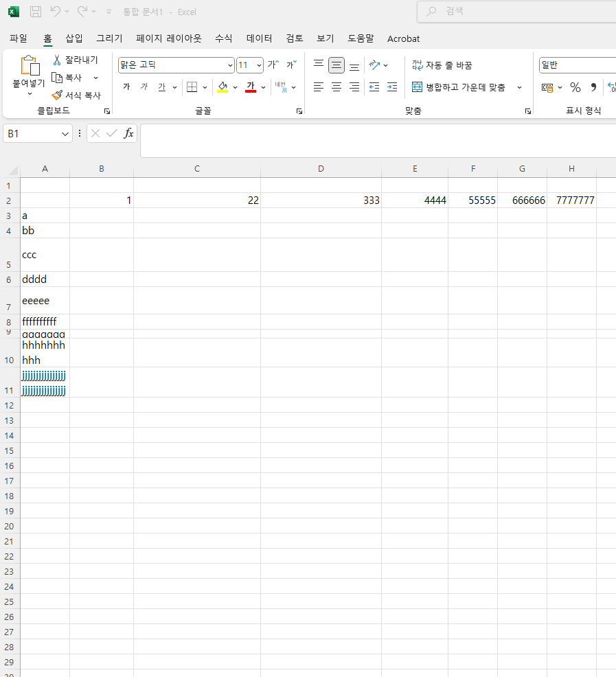
Task: Switch to the 삽입 (Insert) tab
Action: (x=74, y=38)
